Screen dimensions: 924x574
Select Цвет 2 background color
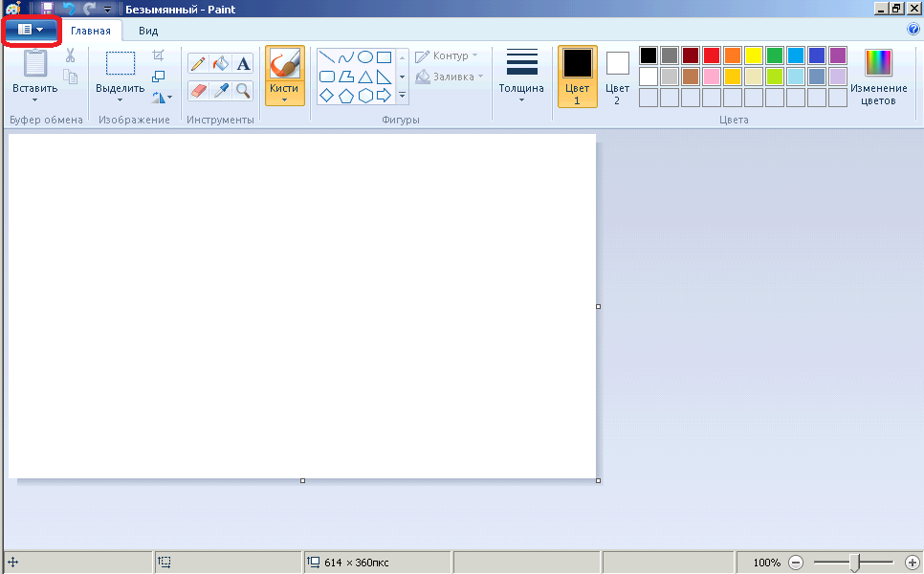click(x=617, y=77)
